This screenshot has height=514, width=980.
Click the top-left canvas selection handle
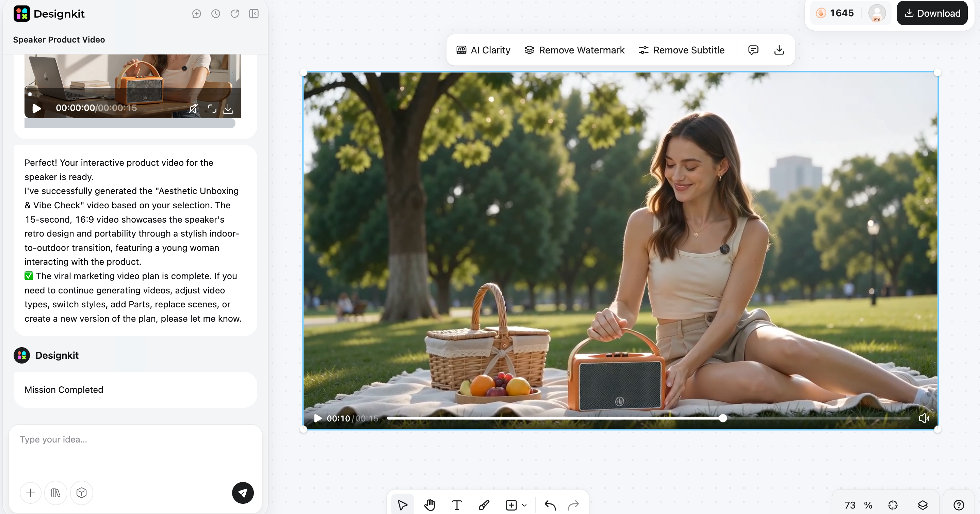coord(303,72)
